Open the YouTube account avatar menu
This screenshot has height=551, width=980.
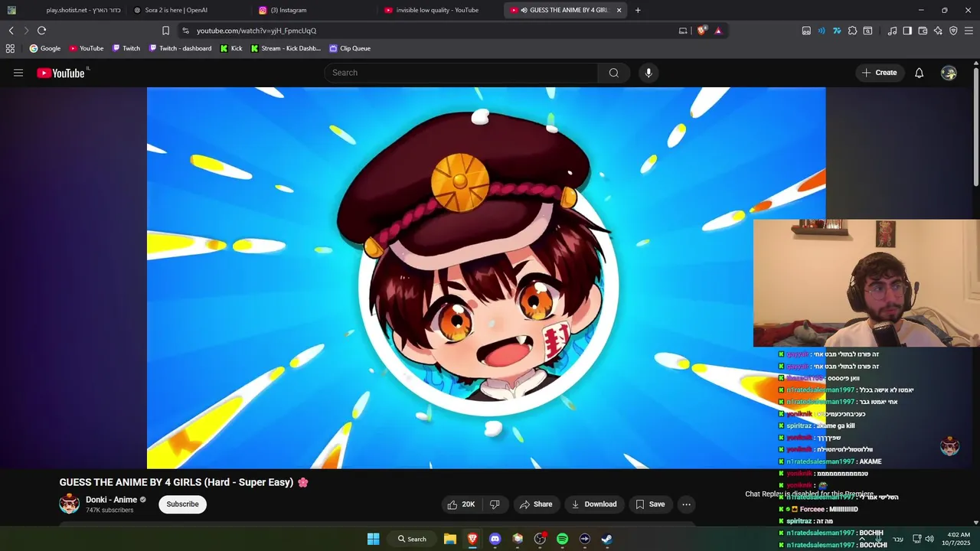[949, 73]
